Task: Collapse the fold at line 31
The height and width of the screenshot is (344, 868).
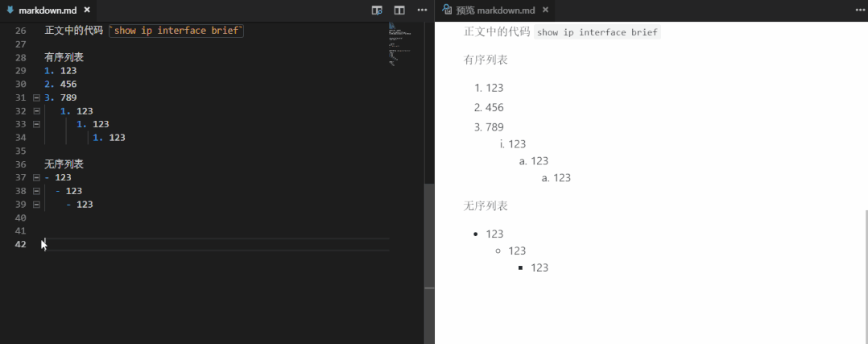Action: tap(36, 97)
